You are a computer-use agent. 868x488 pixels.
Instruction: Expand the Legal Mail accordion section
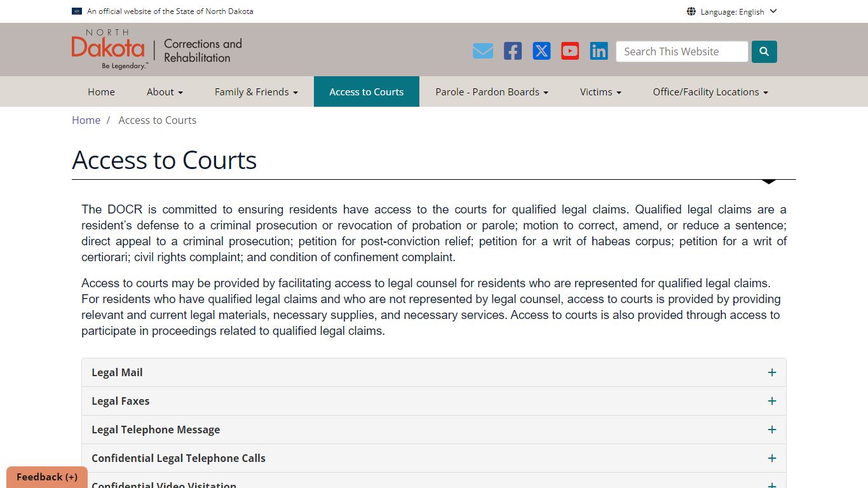434,372
